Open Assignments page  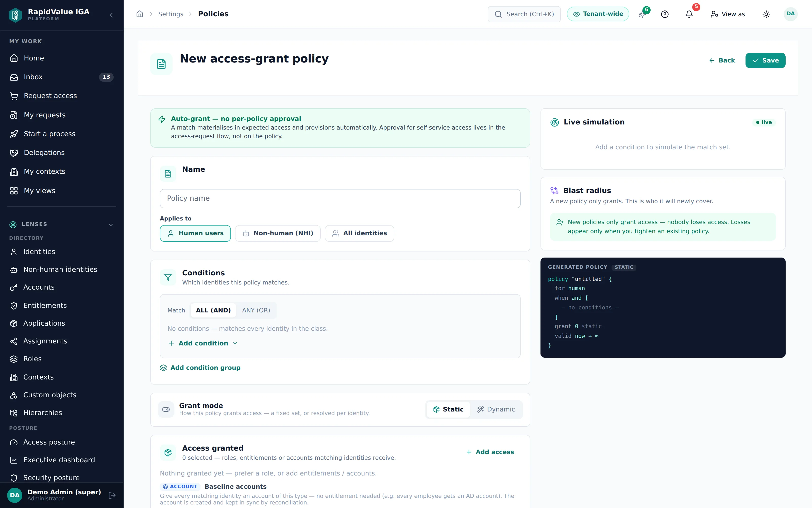(x=62, y=341)
